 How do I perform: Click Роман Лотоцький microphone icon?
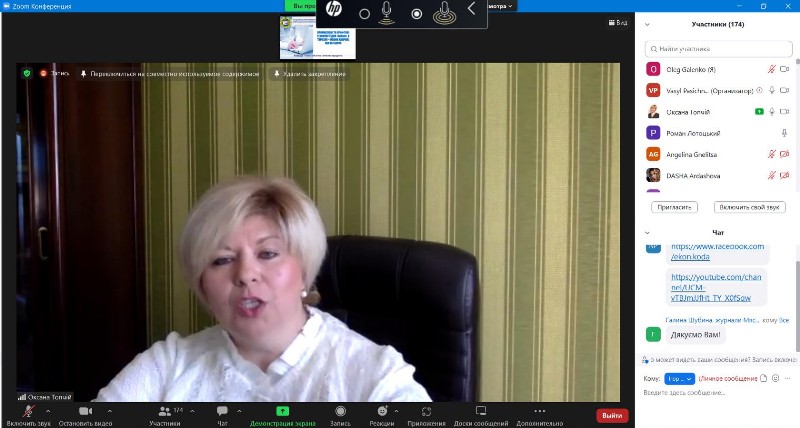click(x=784, y=133)
